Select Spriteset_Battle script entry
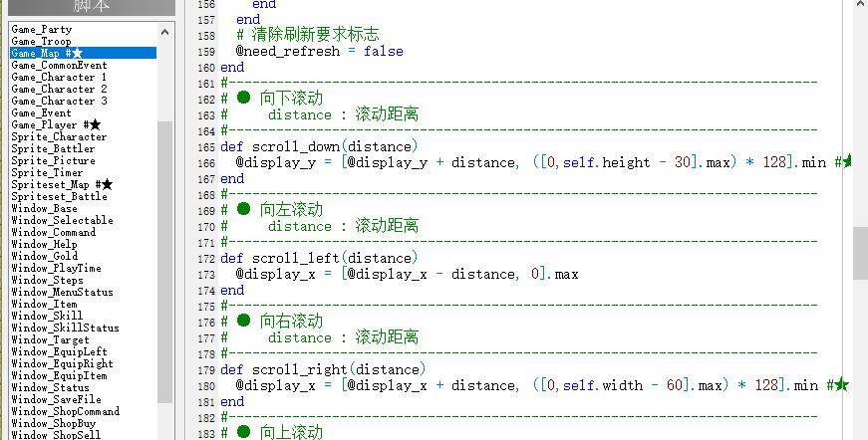The height and width of the screenshot is (440, 868). coord(59,196)
